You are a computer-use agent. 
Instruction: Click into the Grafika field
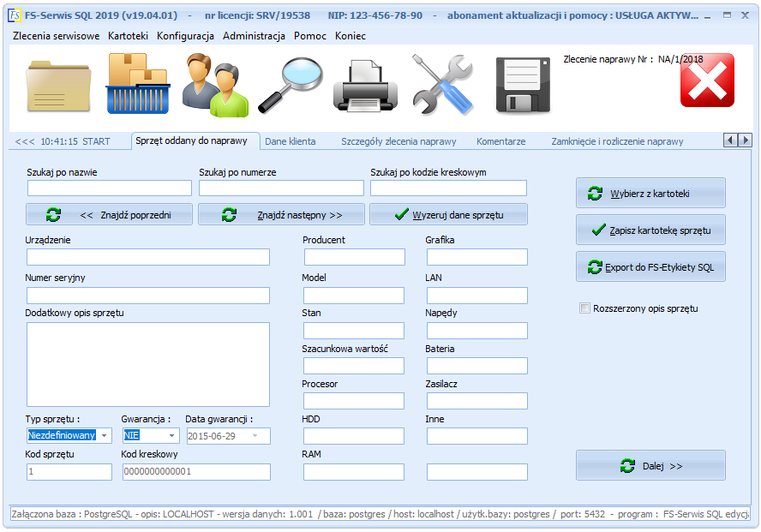click(477, 257)
